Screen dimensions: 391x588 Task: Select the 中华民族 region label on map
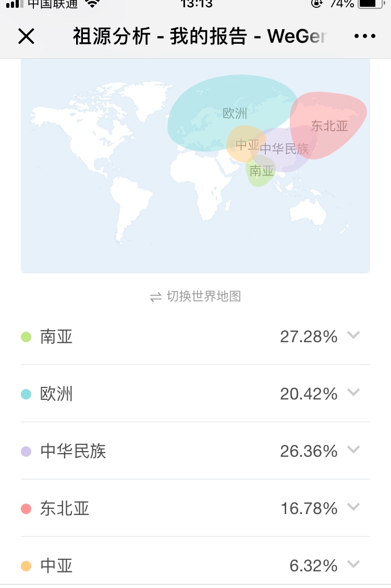[x=284, y=149]
